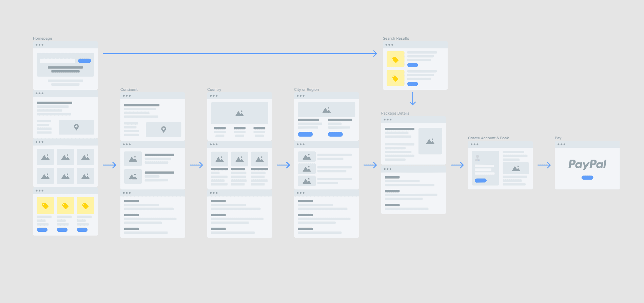The width and height of the screenshot is (644, 303).
Task: Click the map pin icon in Homepage
Action: pyautogui.click(x=76, y=127)
